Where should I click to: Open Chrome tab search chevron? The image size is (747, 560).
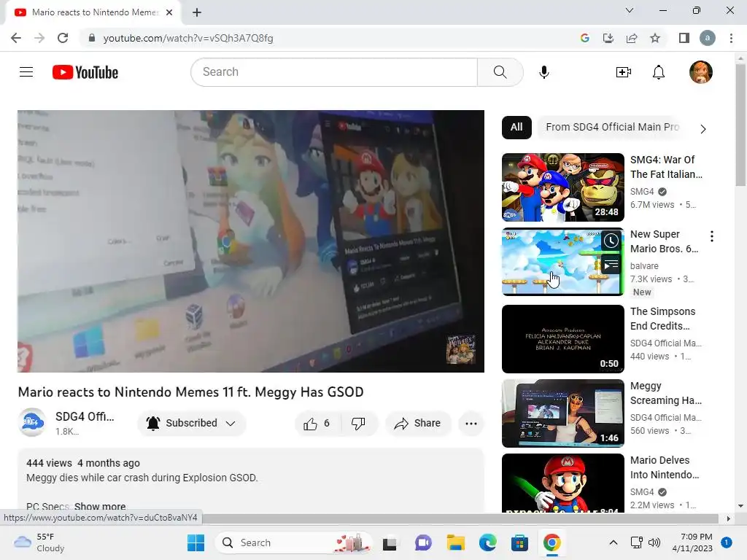630,10
